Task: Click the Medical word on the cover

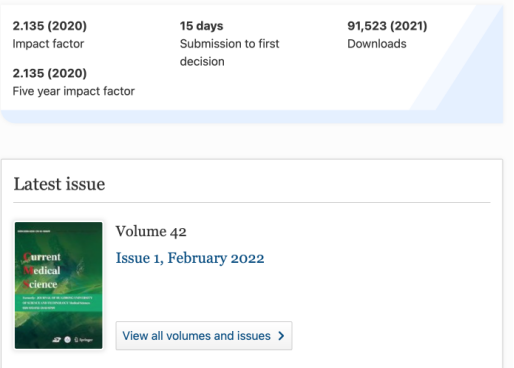Action: 42,270
